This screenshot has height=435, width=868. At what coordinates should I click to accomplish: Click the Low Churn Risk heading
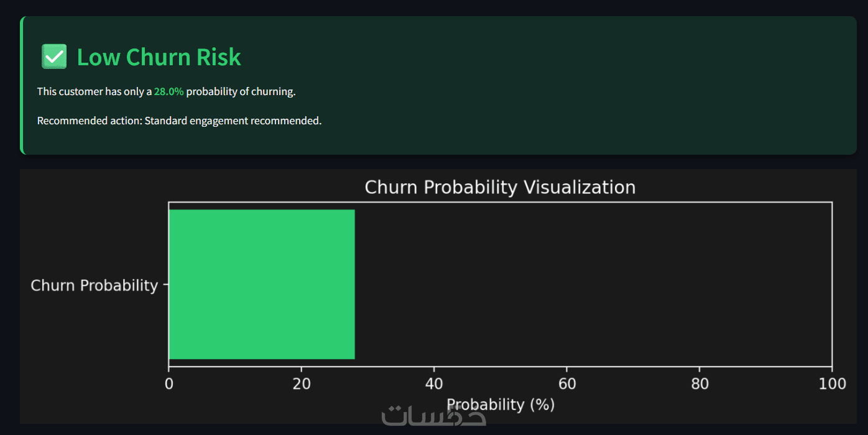[159, 57]
